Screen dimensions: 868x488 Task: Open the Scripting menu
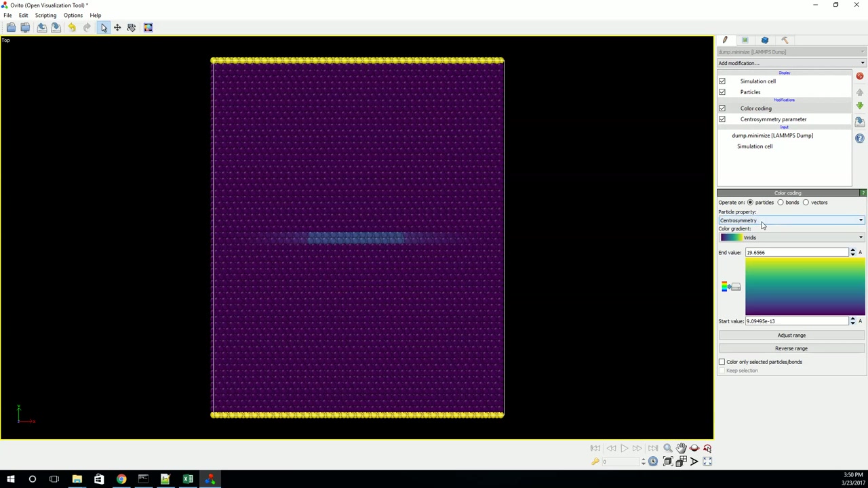45,15
